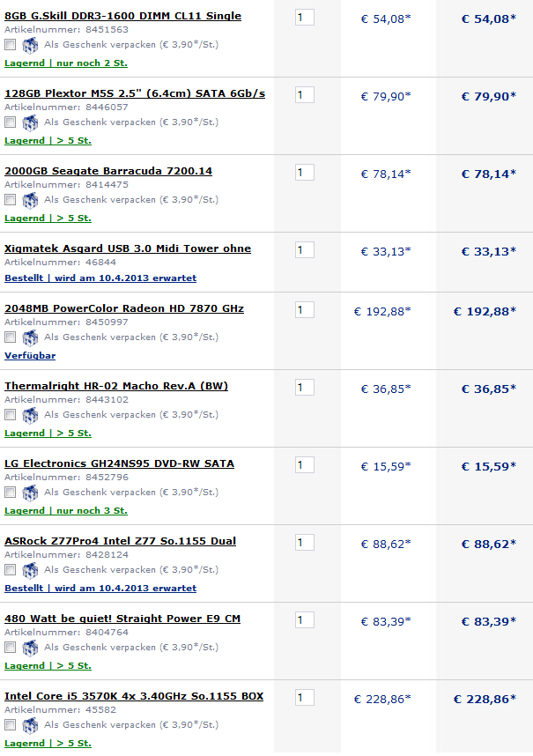
Task: Click Seagate Barracuda 'Lagernd | > 5 St.' status
Action: coord(48,219)
